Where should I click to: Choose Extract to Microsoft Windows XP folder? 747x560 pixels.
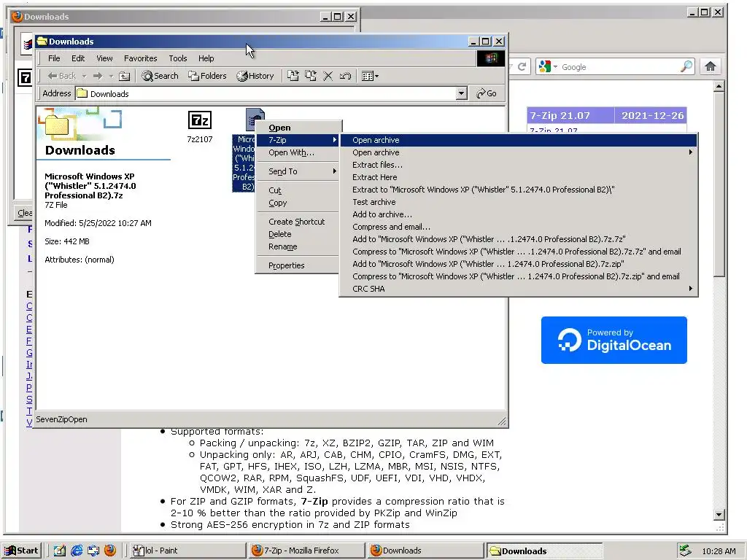pos(519,190)
